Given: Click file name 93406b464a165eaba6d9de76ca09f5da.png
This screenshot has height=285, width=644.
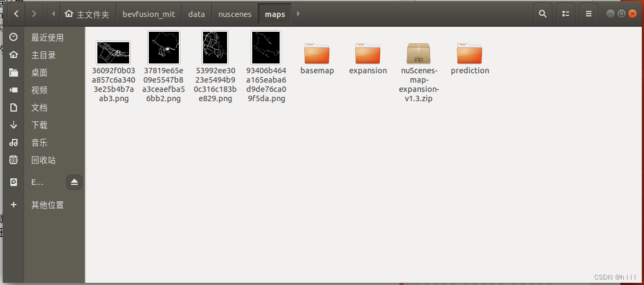Looking at the screenshot, I should tap(266, 85).
